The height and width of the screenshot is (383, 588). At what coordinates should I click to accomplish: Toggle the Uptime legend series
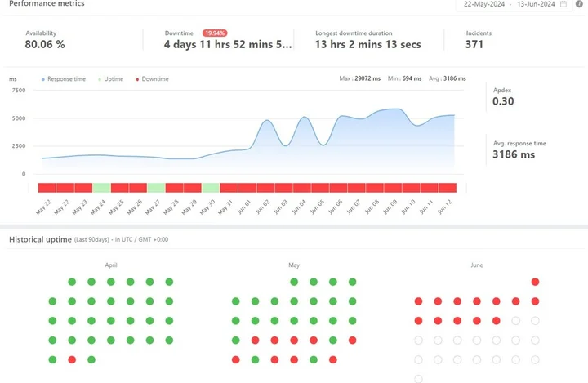[112, 79]
